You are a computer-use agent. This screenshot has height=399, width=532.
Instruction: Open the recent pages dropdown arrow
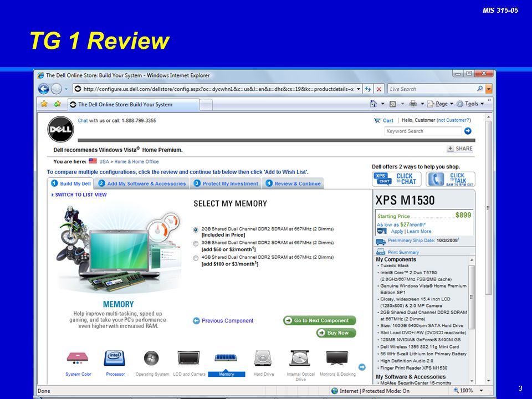[x=66, y=89]
